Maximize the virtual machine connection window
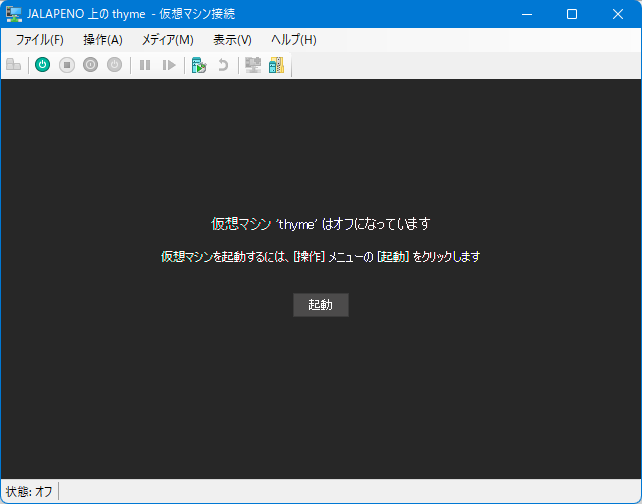 pyautogui.click(x=572, y=14)
